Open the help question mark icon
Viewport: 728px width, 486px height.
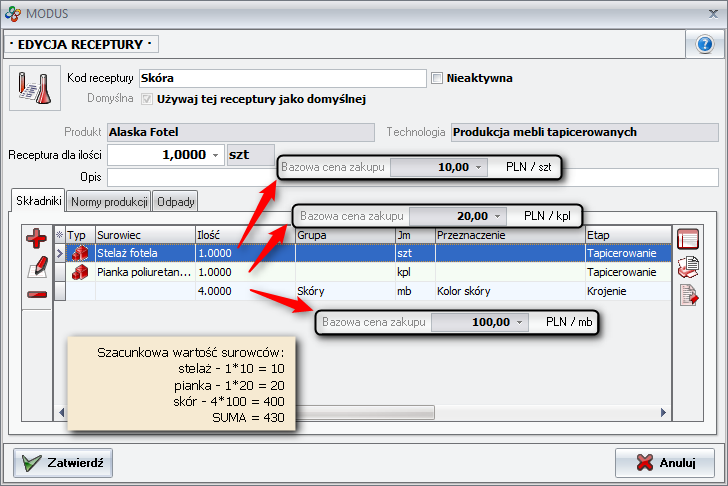click(x=703, y=45)
